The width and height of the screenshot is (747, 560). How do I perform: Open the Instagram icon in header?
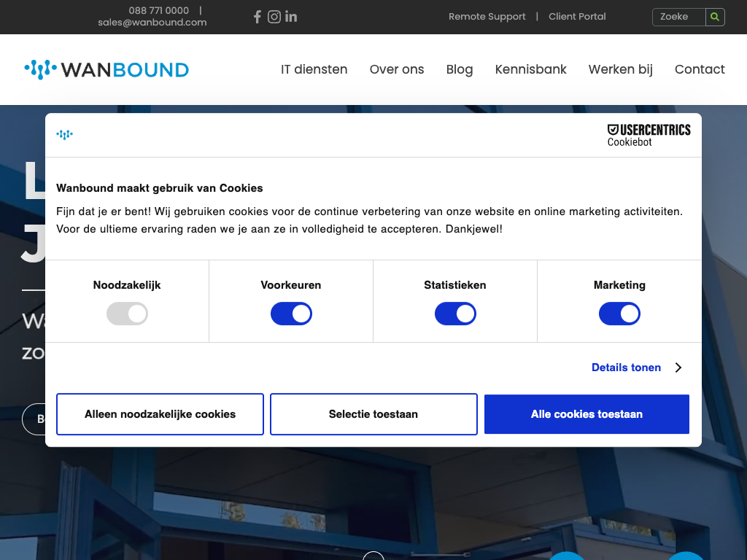[274, 17]
